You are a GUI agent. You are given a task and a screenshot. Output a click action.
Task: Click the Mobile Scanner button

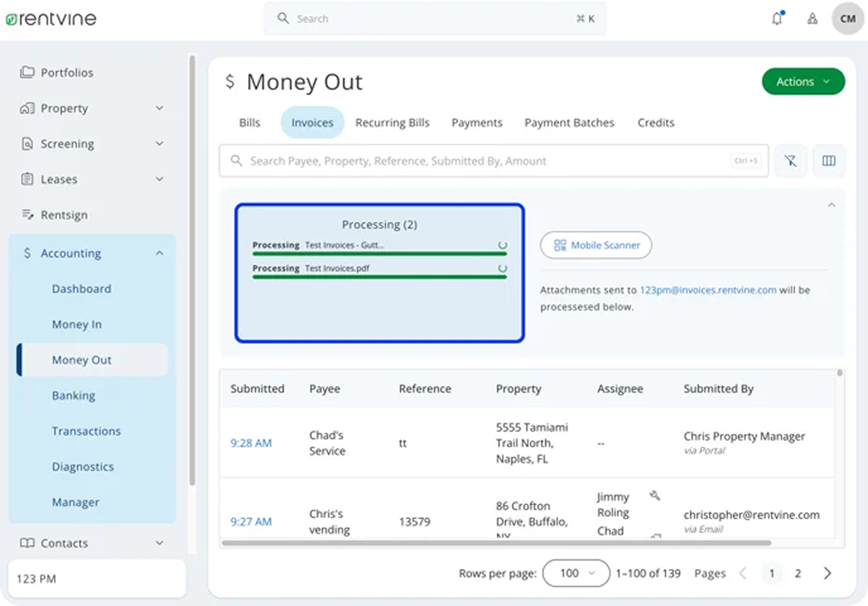tap(596, 245)
